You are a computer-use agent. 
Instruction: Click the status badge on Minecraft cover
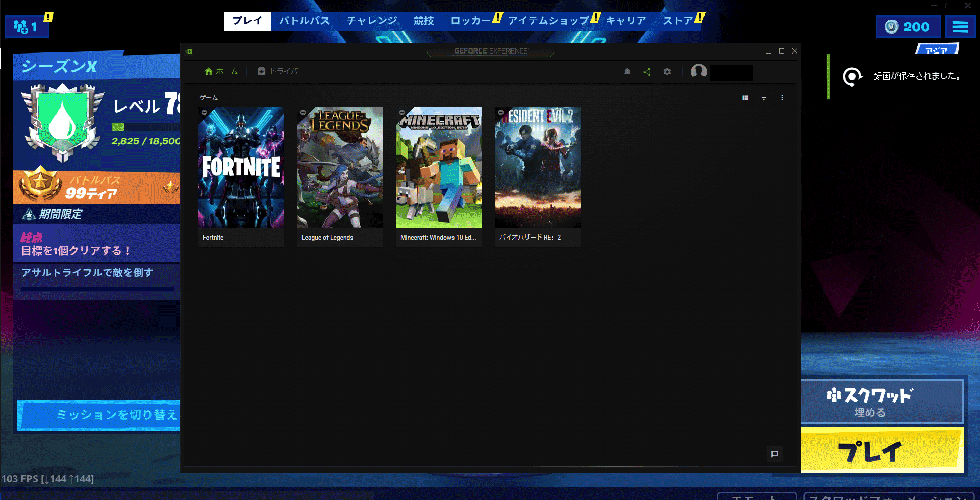402,112
